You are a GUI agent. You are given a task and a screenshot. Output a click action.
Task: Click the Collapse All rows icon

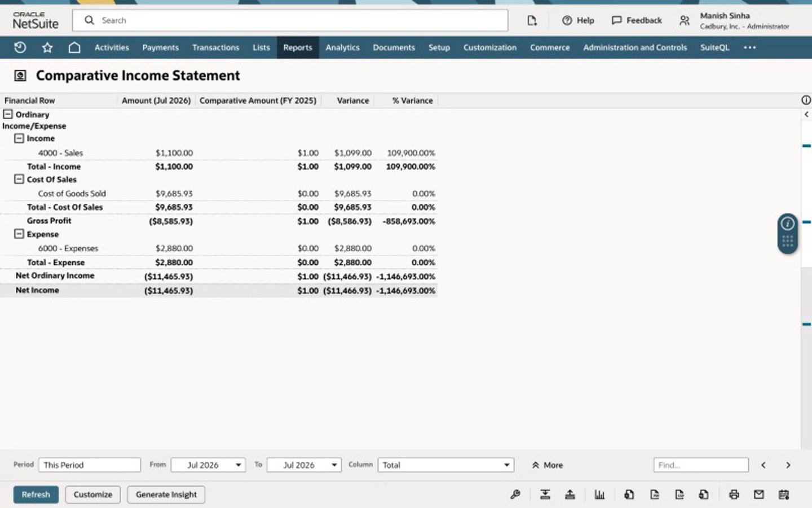click(x=545, y=494)
